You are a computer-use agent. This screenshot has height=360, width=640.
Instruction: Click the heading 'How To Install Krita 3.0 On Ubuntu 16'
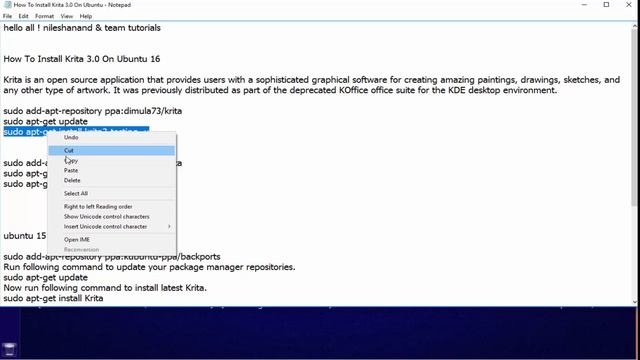coord(82,59)
